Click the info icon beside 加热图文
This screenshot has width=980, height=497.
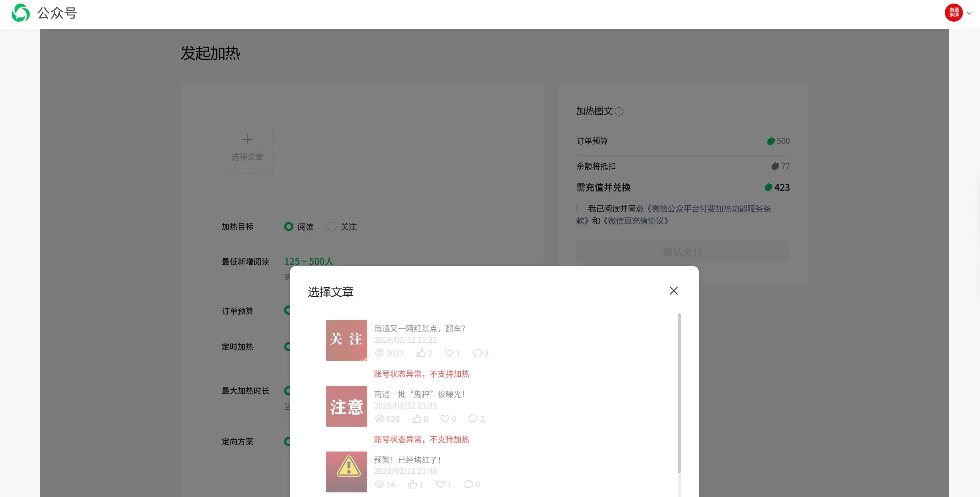click(619, 112)
